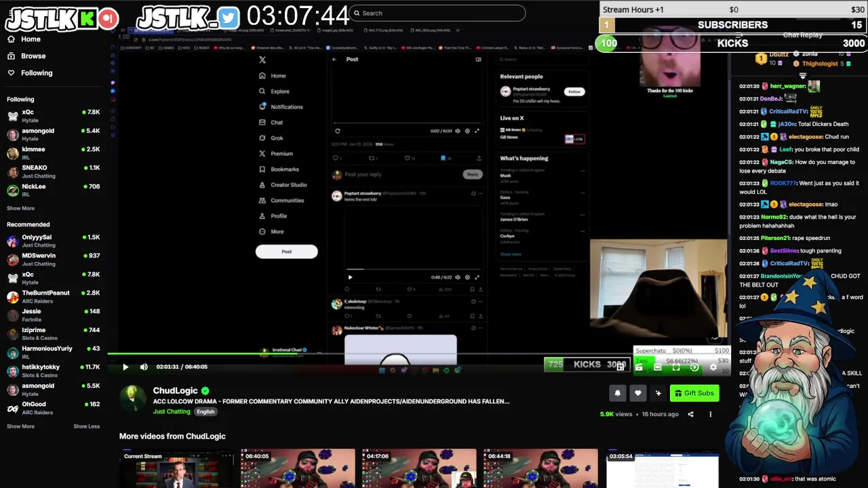Click the Gift Subs button
Image resolution: width=868 pixels, height=488 pixels.
[694, 393]
